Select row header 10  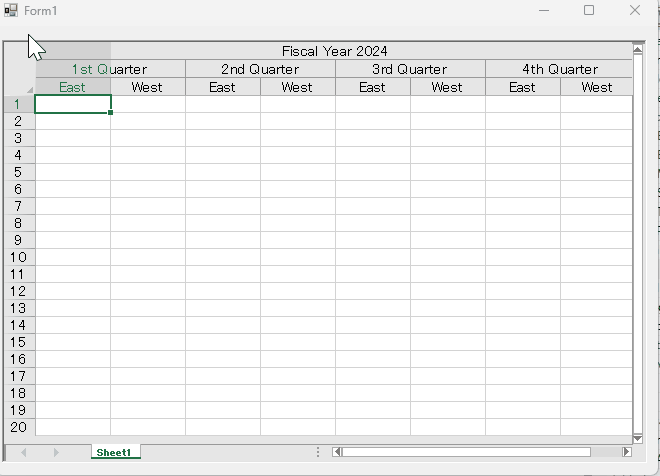tap(19, 257)
